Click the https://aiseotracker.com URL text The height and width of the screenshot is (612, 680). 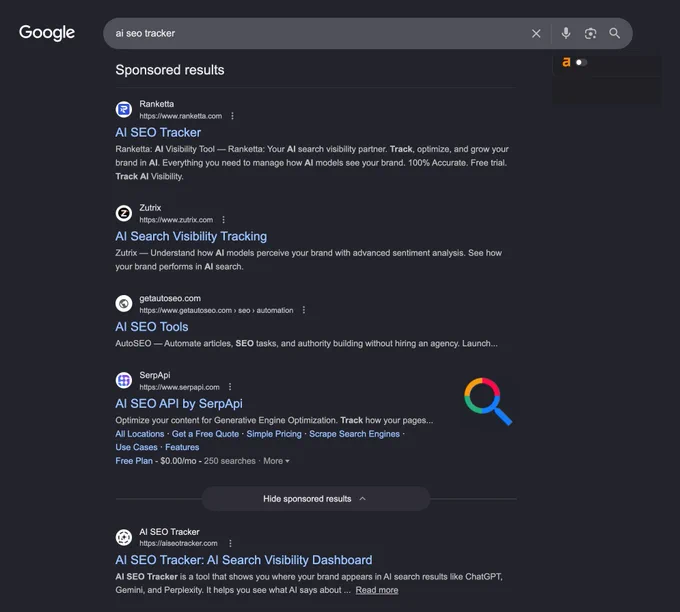[x=178, y=543]
